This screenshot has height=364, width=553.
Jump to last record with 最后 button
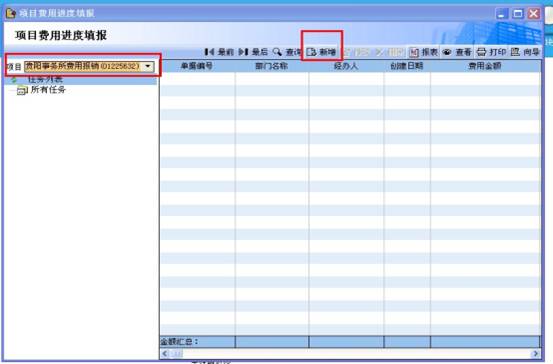(253, 52)
